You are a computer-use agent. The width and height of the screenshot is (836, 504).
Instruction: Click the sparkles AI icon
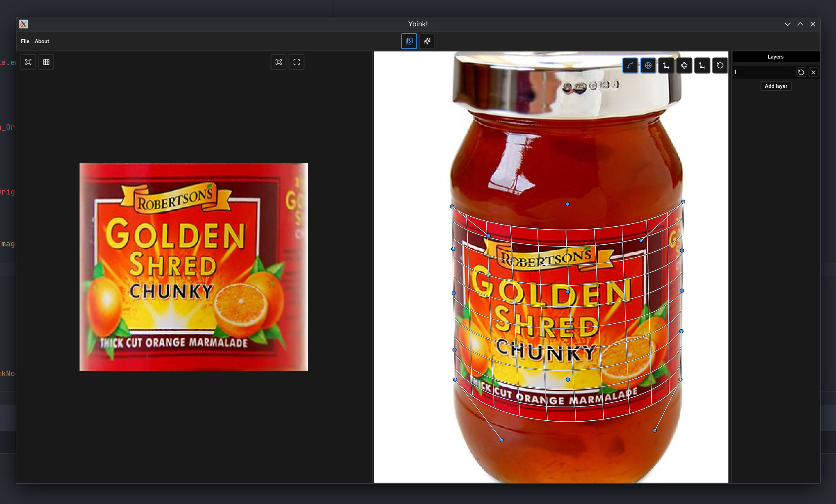click(x=427, y=41)
